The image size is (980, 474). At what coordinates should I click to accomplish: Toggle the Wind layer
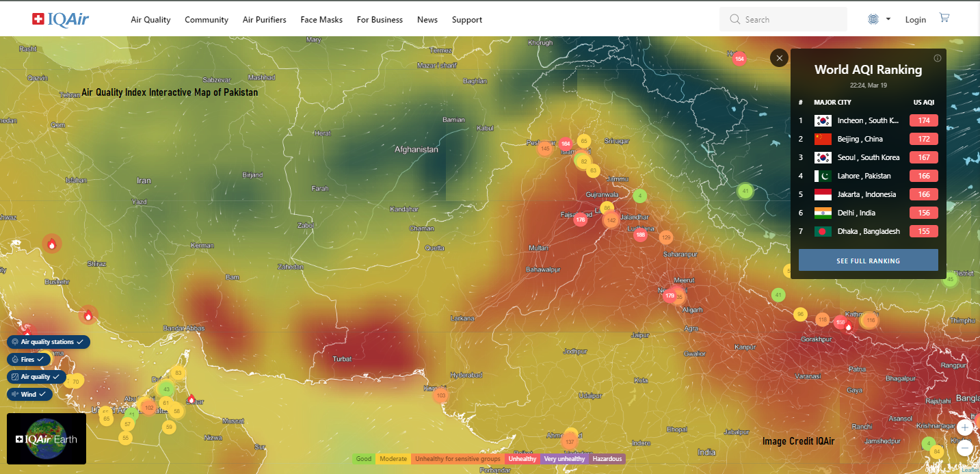point(30,394)
